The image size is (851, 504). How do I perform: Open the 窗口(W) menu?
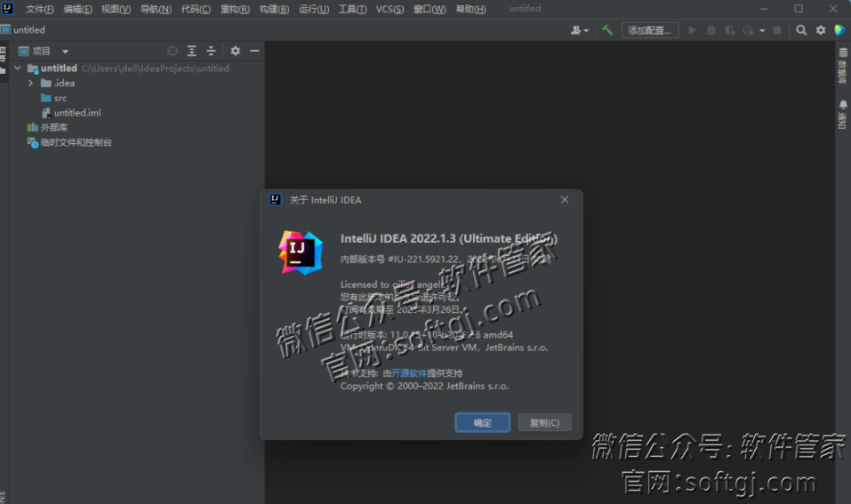[x=430, y=9]
